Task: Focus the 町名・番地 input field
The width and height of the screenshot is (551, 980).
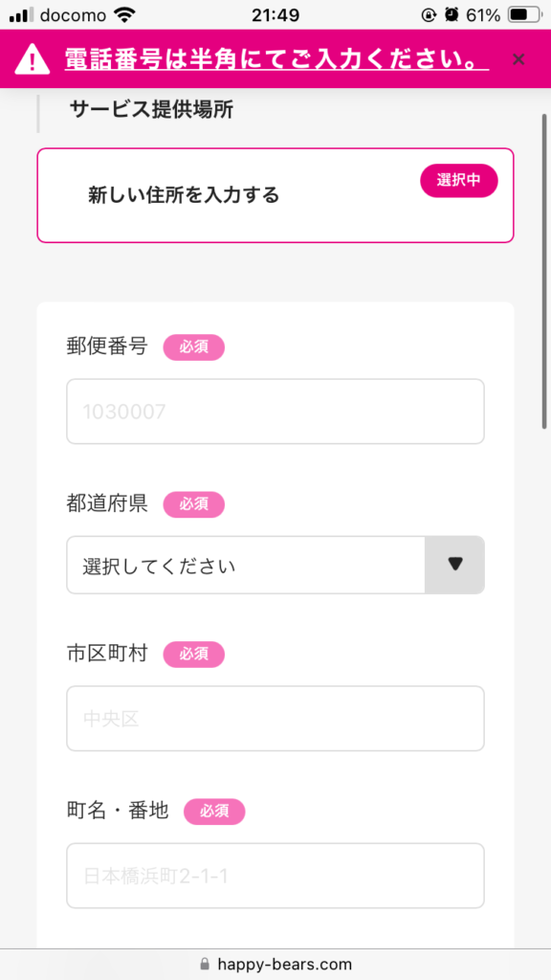Action: (275, 876)
